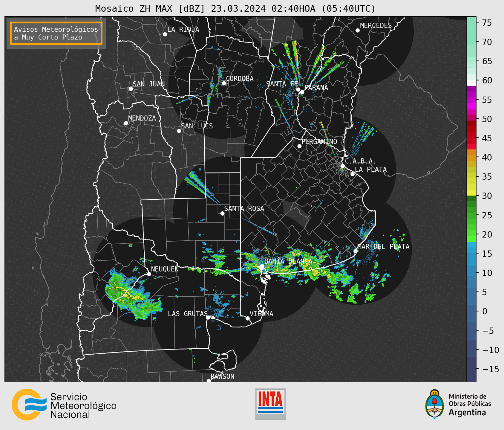
Task: Click the PERGAMINO city marker dot
Action: pos(299,146)
